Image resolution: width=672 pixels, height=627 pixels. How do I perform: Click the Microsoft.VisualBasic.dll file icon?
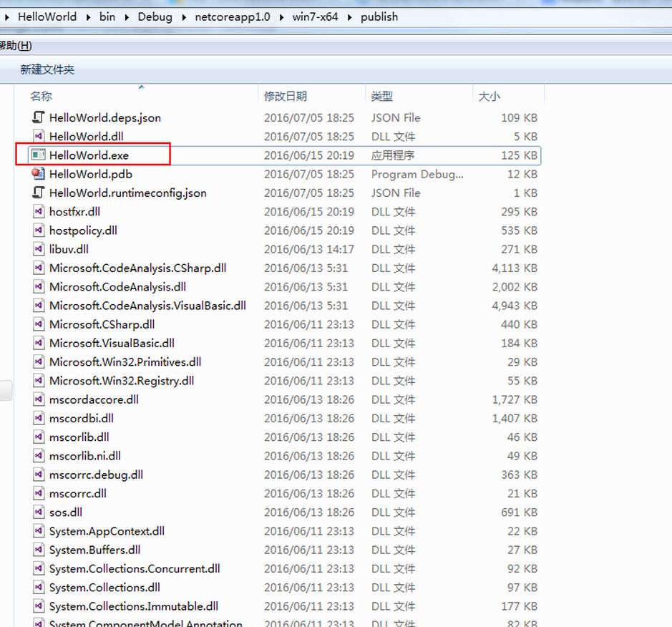(x=39, y=344)
